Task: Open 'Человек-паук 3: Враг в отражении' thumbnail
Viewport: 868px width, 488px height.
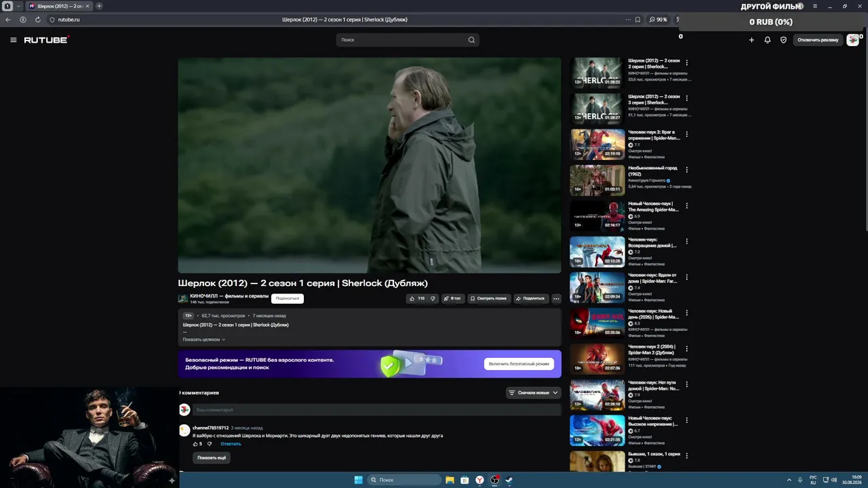Action: click(597, 144)
